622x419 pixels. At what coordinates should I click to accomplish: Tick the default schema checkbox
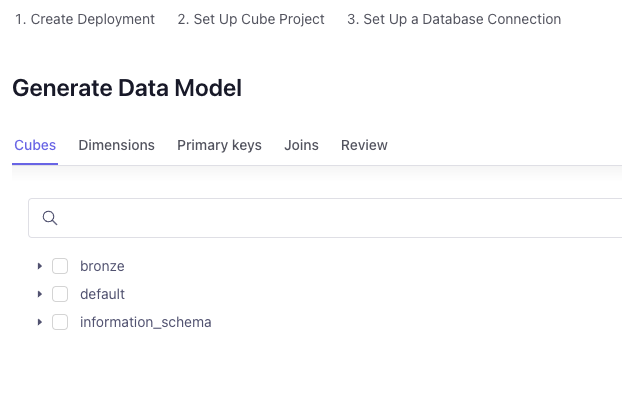[x=60, y=294]
